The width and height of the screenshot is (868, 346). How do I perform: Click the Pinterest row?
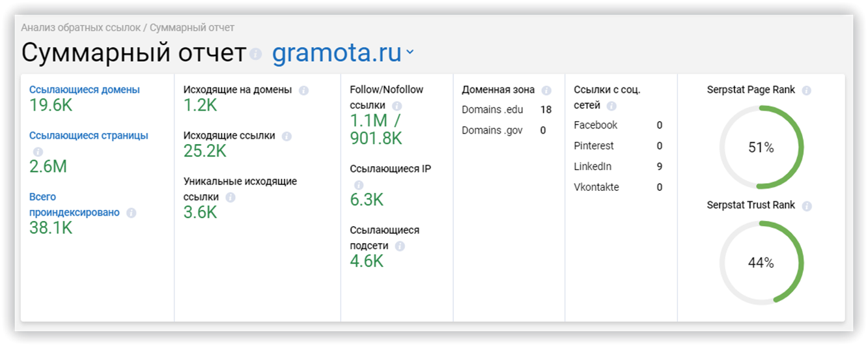point(618,146)
